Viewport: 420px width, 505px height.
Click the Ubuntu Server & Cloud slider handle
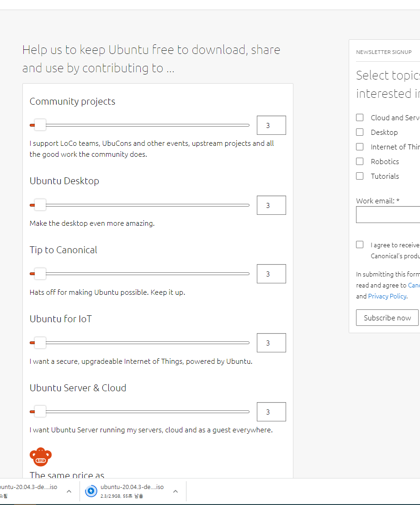coord(40,412)
